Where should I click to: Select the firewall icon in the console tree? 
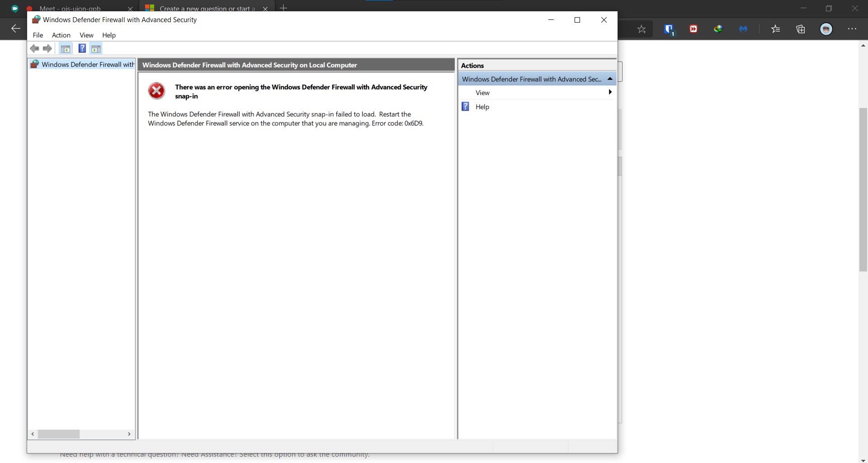(34, 64)
